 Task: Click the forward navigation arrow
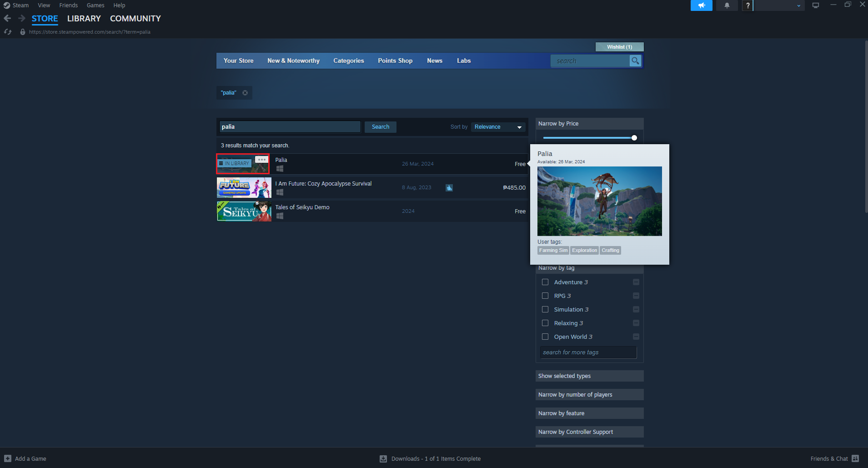[21, 18]
